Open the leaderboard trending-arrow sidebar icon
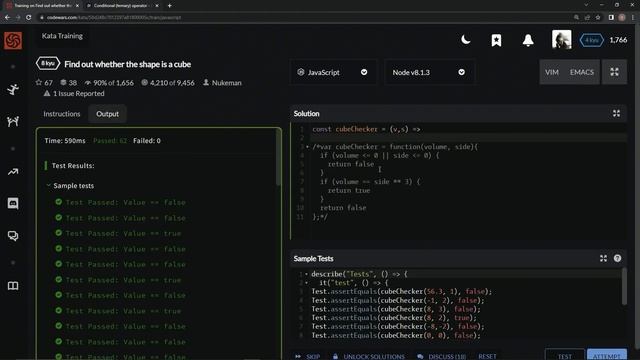Viewport: 640px width, 360px height. [13, 172]
